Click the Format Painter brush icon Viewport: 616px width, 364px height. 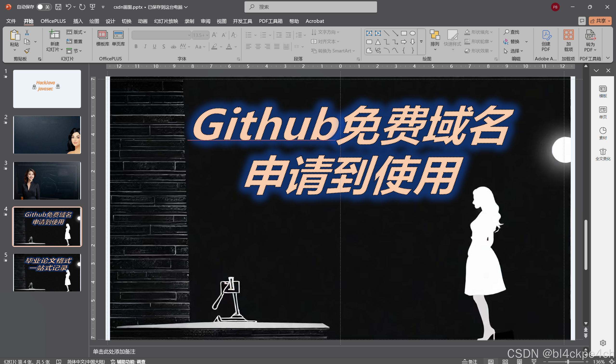click(x=27, y=51)
